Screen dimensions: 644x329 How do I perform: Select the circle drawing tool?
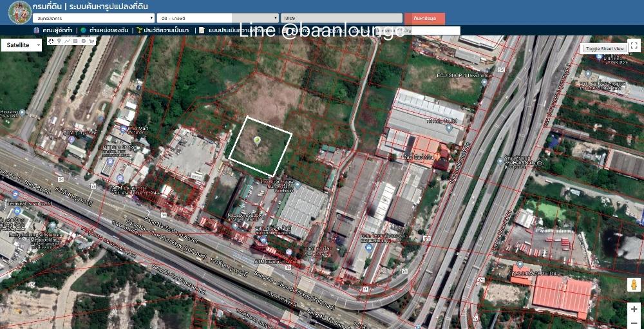[84, 41]
